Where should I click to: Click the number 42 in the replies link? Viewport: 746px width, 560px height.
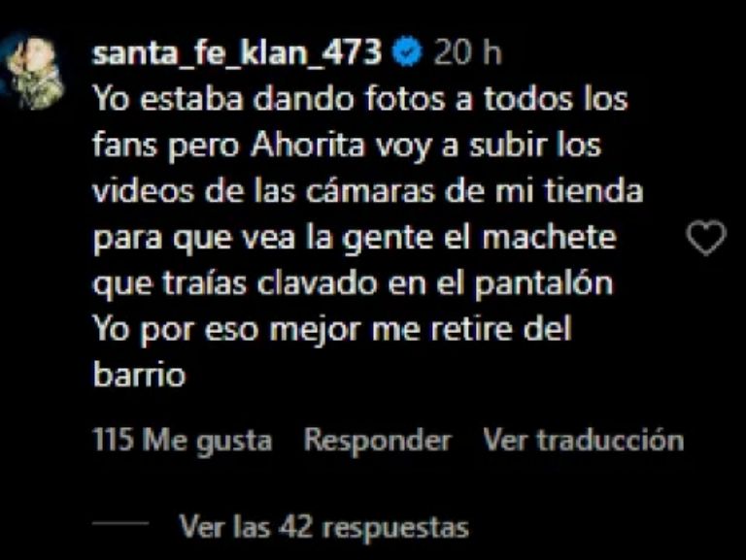click(296, 526)
